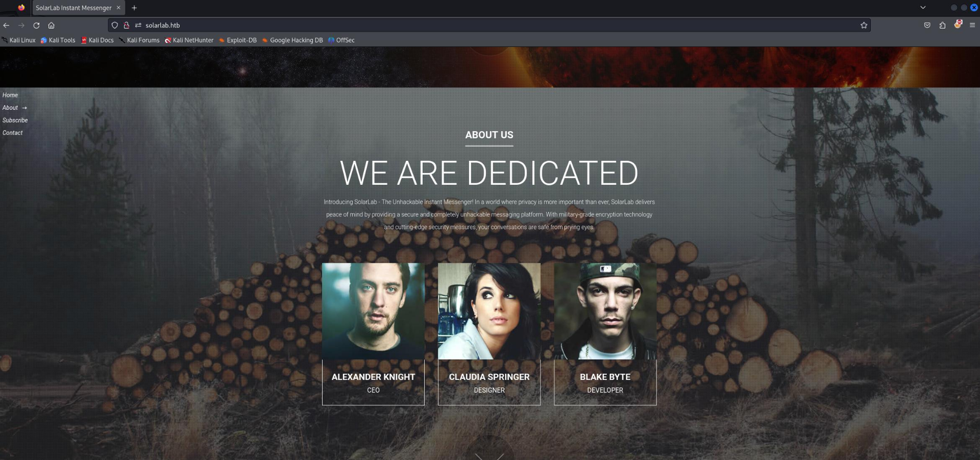Image resolution: width=980 pixels, height=460 pixels.
Task: Click Alexander Knight's portrait photo
Action: 373,311
